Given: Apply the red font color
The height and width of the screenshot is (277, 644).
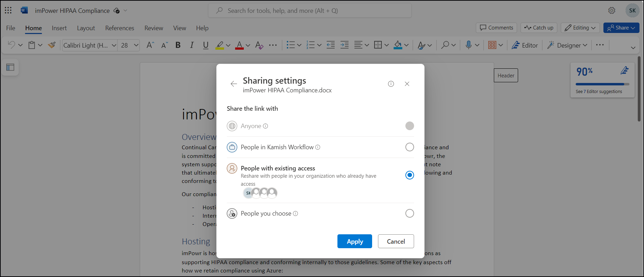Looking at the screenshot, I should click(239, 45).
